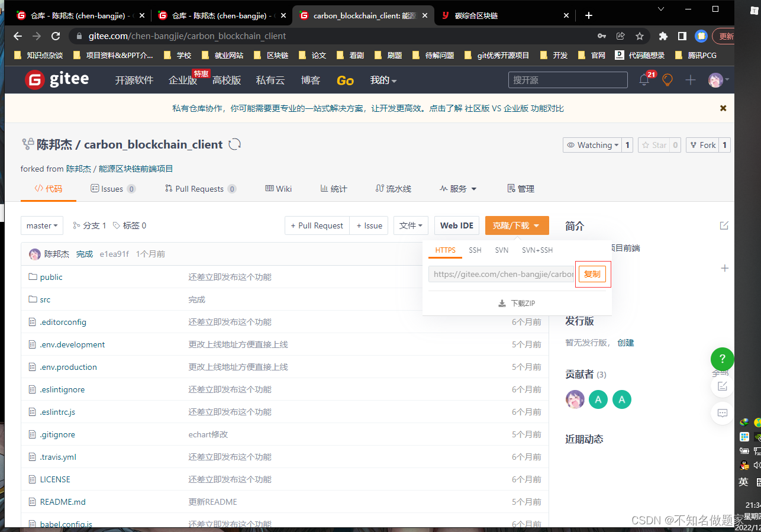Click the first contributor avatar
Viewport: 761px width, 532px height.
(575, 399)
